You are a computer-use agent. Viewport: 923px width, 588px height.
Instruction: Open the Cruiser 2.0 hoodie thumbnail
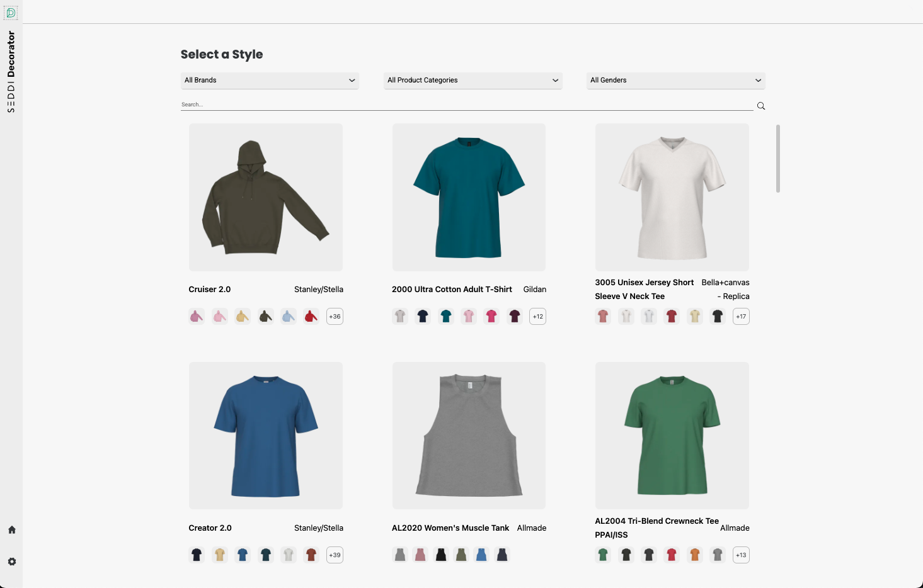(x=266, y=197)
